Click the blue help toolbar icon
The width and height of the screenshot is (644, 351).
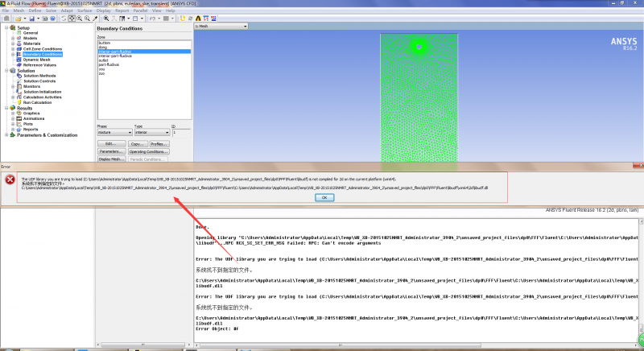point(52,19)
